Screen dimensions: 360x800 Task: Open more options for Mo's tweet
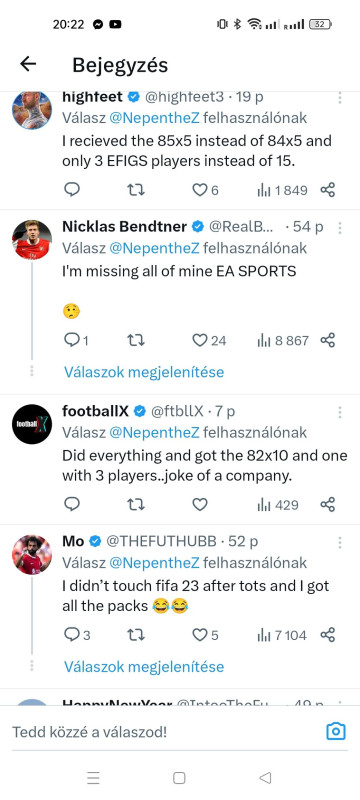click(340, 542)
